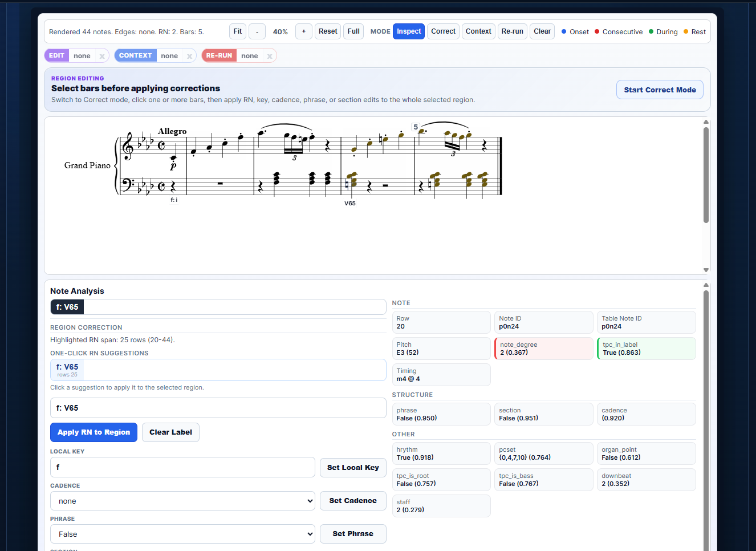
Task: Click the Fit zoom button
Action: pyautogui.click(x=238, y=31)
